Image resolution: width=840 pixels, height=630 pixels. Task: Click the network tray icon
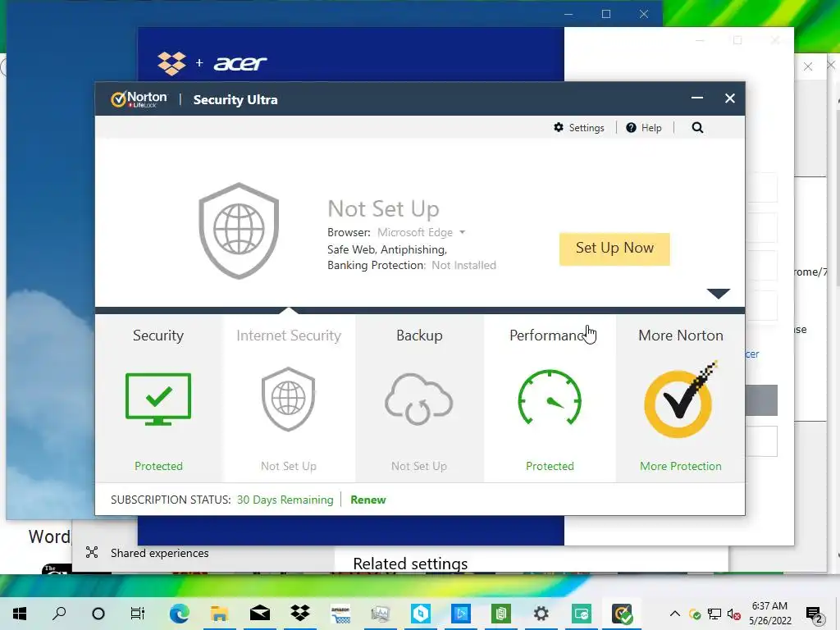[714, 614]
